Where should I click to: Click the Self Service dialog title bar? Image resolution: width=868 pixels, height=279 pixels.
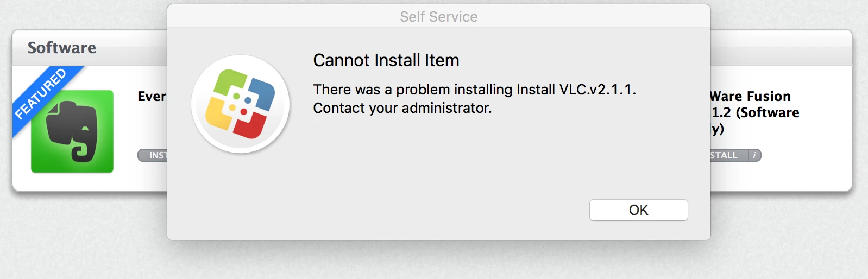coord(439,17)
